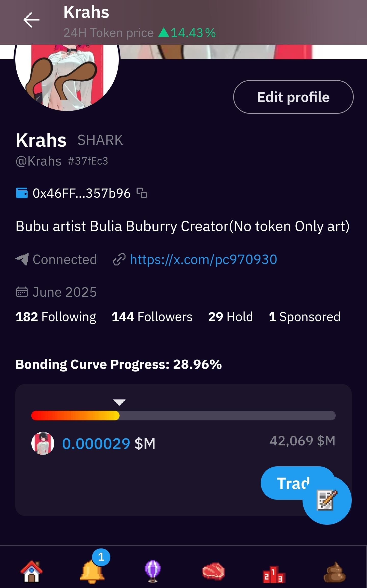Tap the blue wallet icon

[x=22, y=193]
